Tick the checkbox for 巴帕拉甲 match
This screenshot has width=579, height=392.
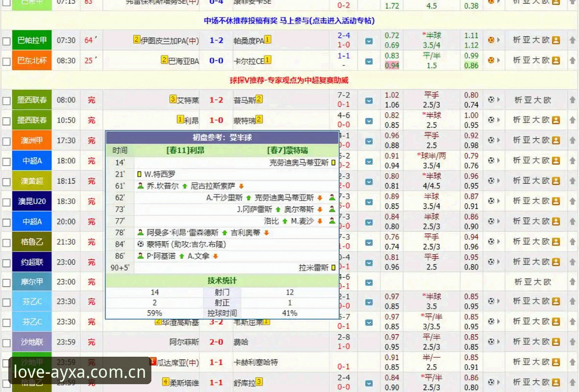coord(6,41)
